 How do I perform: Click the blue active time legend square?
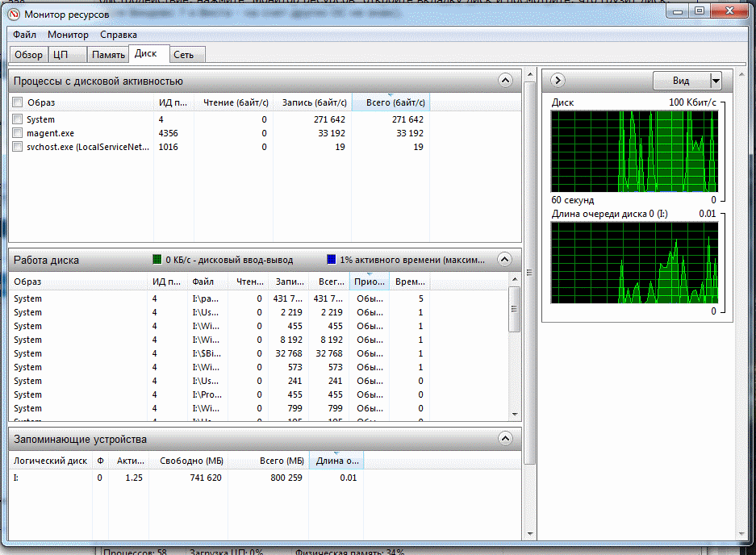pos(332,260)
